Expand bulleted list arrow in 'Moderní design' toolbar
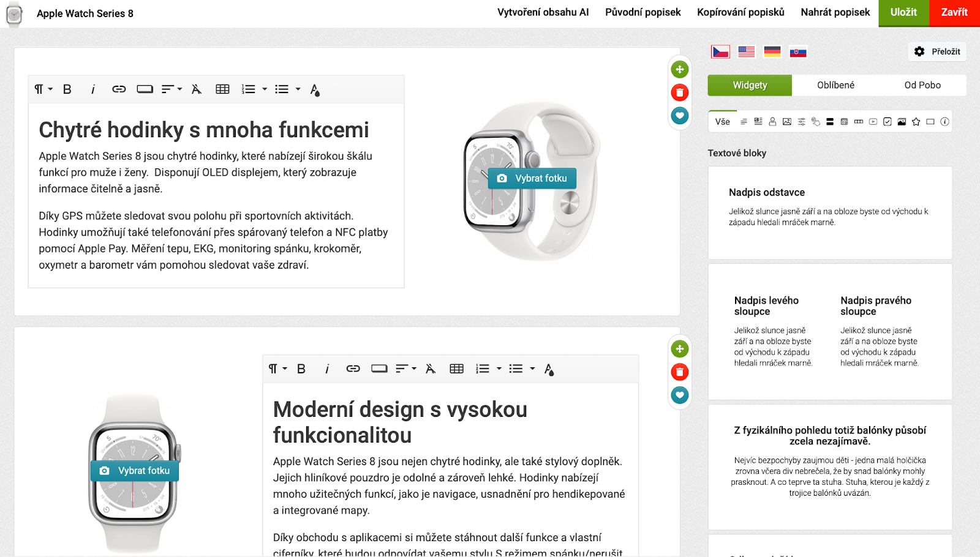 (x=532, y=368)
